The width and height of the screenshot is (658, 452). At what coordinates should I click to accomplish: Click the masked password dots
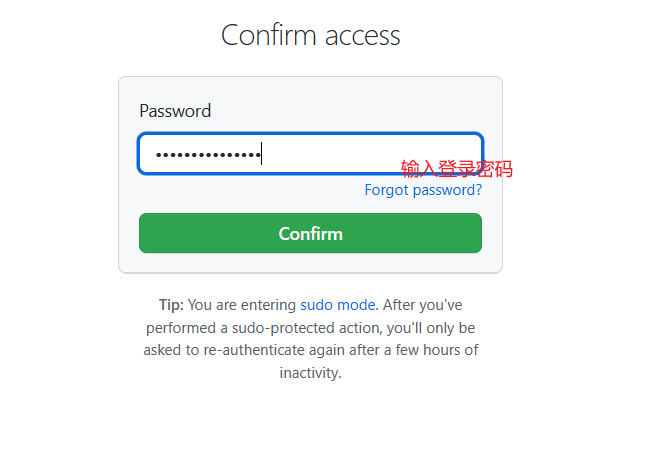click(x=208, y=155)
